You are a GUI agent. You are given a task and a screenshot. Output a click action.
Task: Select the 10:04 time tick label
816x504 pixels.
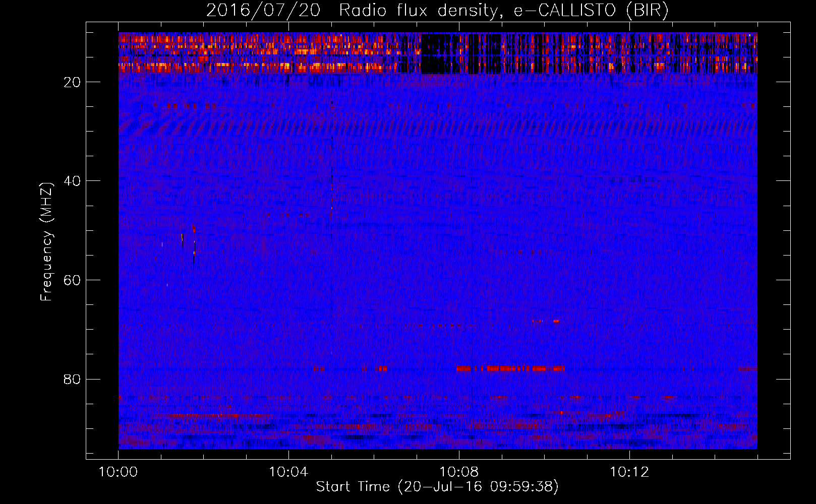pyautogui.click(x=288, y=472)
